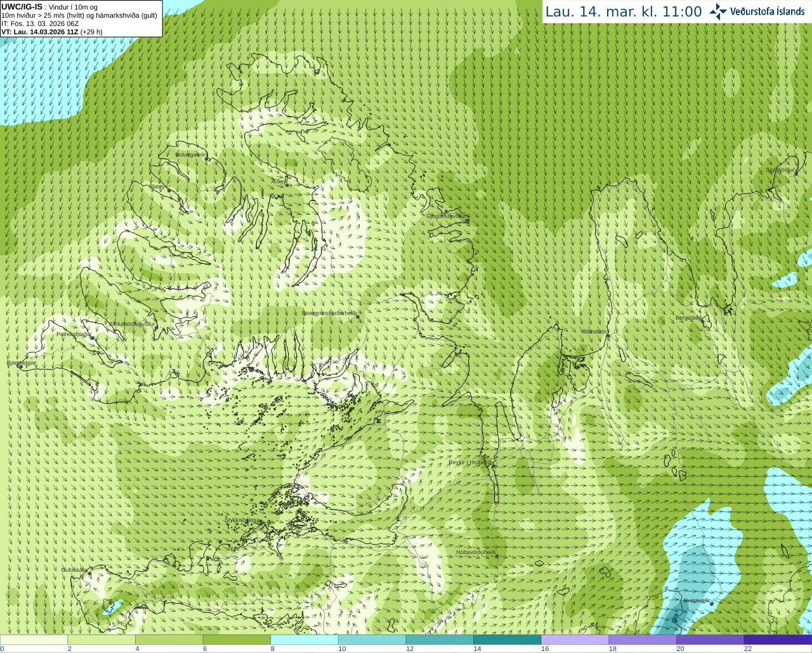The width and height of the screenshot is (812, 653).
Task: Click the Bjargtangar station marker dot
Action: pyautogui.click(x=21, y=367)
